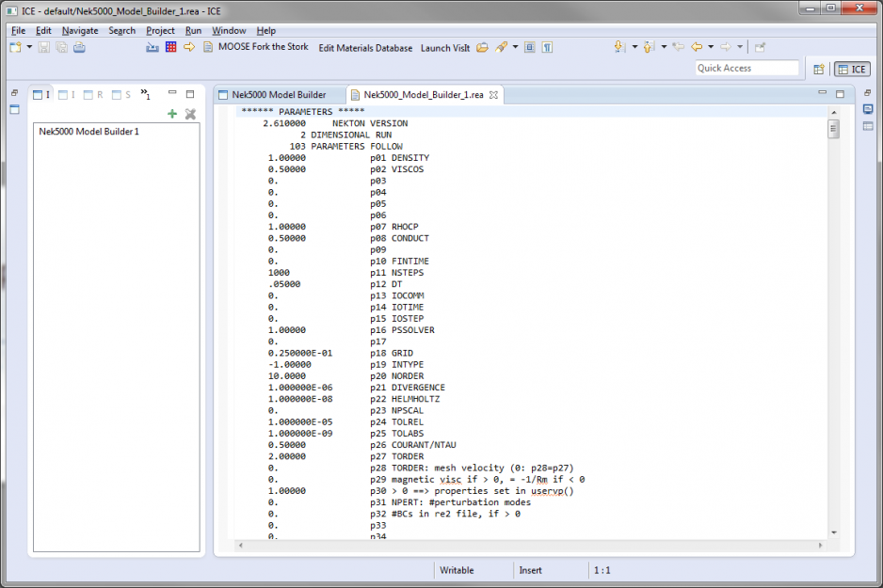The height and width of the screenshot is (588, 883).
Task: Click the Print icon in toolbar
Action: [80, 47]
